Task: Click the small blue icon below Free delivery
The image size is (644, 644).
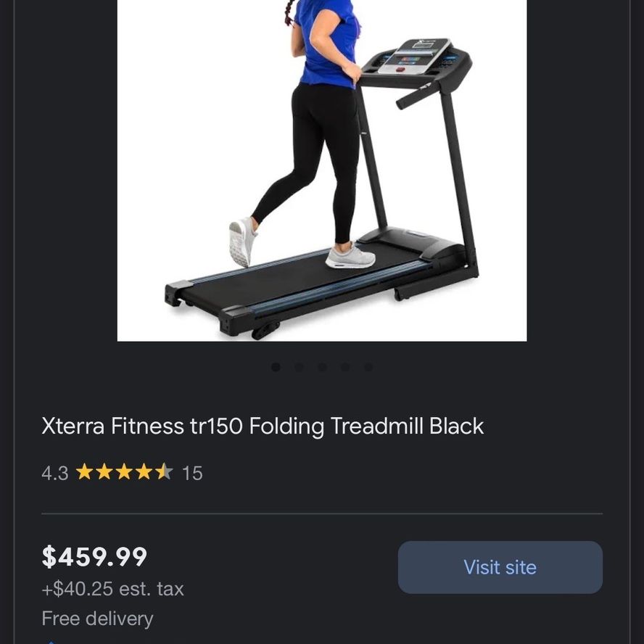Action: tap(51, 642)
